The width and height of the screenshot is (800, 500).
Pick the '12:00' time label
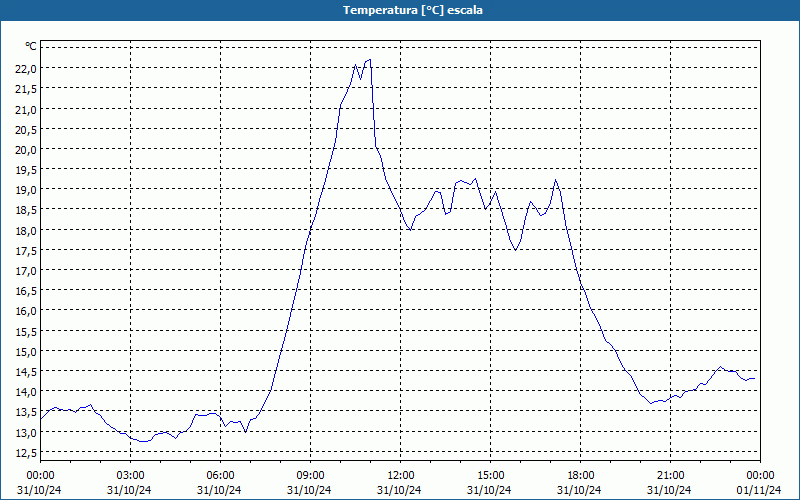click(401, 476)
